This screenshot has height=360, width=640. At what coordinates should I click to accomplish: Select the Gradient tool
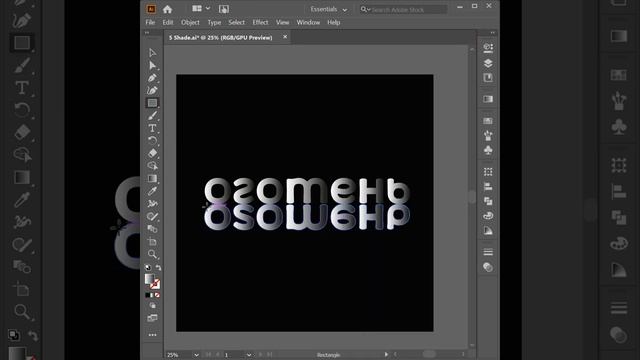(152, 178)
